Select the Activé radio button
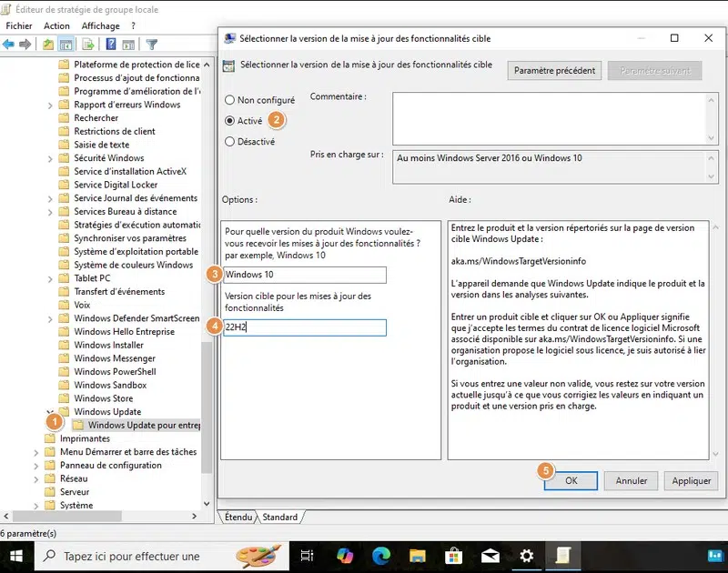Screen dimensions: 728x573 tap(230, 121)
